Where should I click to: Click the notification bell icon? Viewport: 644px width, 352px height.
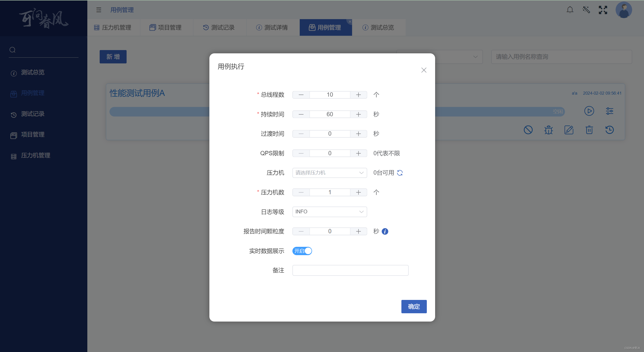tap(570, 10)
